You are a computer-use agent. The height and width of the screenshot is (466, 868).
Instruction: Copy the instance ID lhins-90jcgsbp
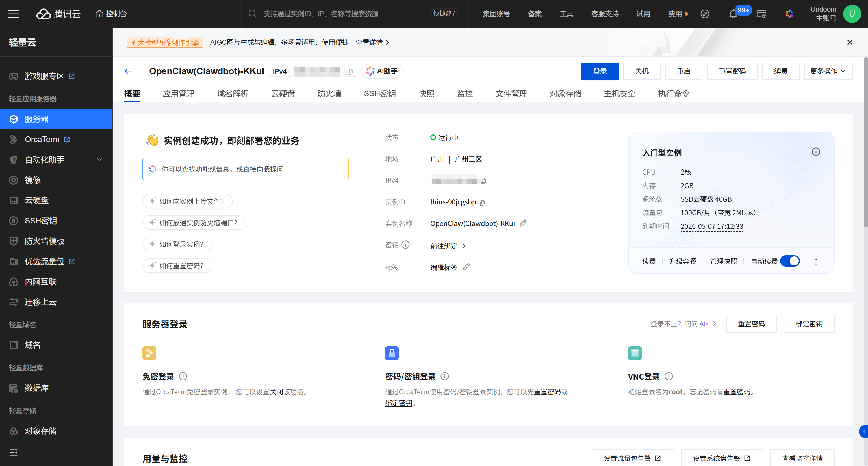coord(483,202)
